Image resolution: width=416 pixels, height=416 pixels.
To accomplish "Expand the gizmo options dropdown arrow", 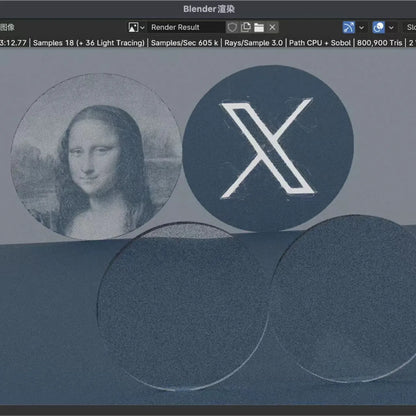I will (361, 28).
